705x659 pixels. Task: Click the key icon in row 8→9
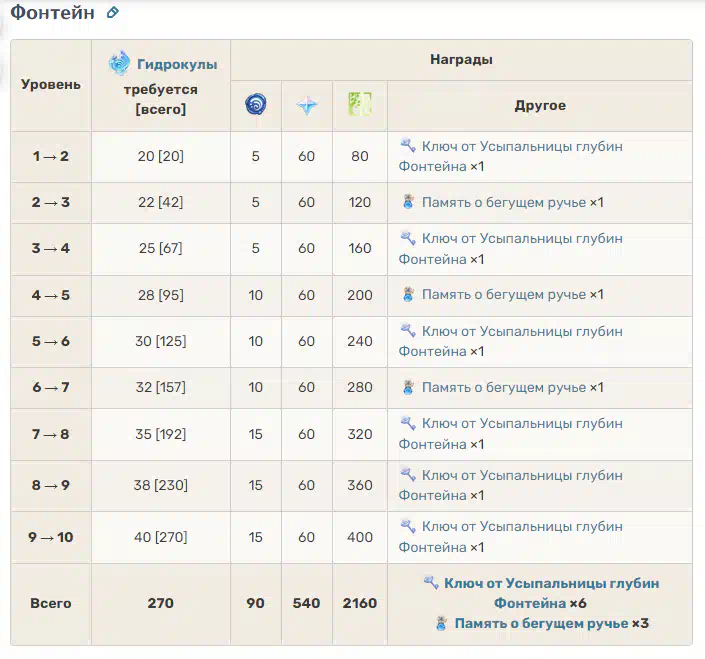pyautogui.click(x=408, y=474)
